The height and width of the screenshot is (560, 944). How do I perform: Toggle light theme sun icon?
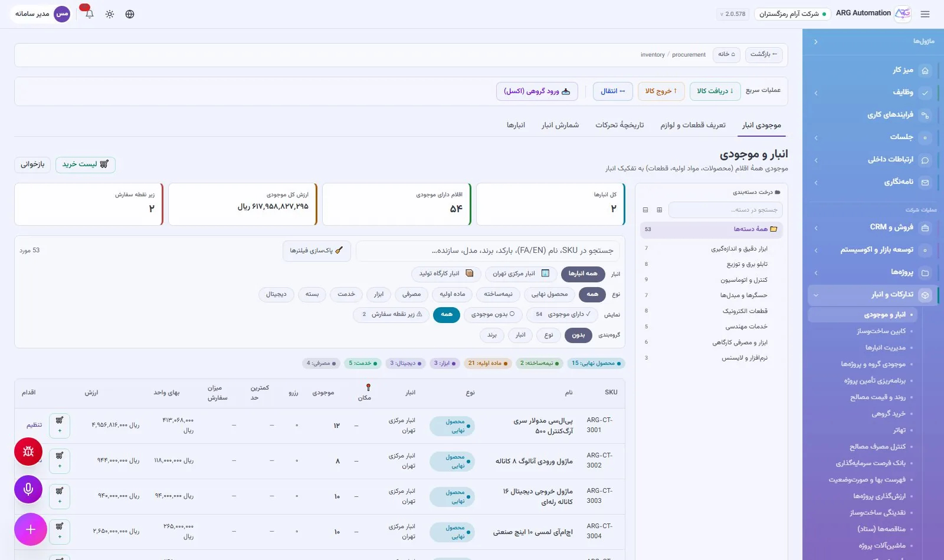(x=110, y=14)
